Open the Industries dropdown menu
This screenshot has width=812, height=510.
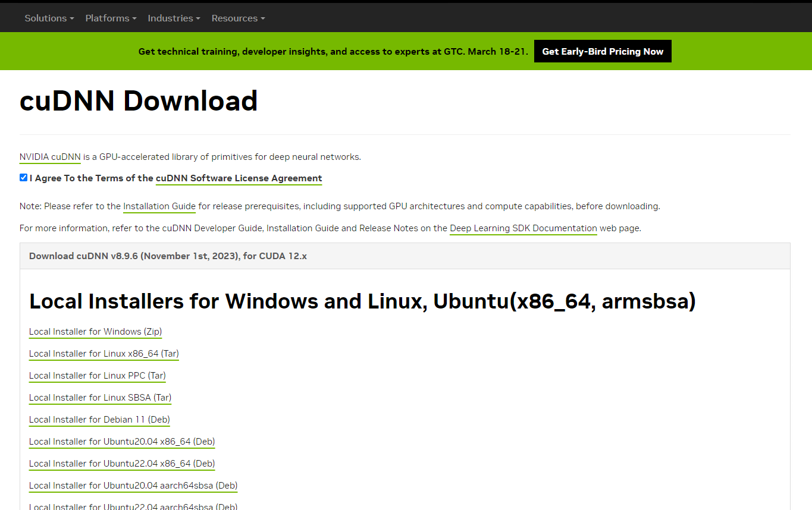pyautogui.click(x=174, y=18)
